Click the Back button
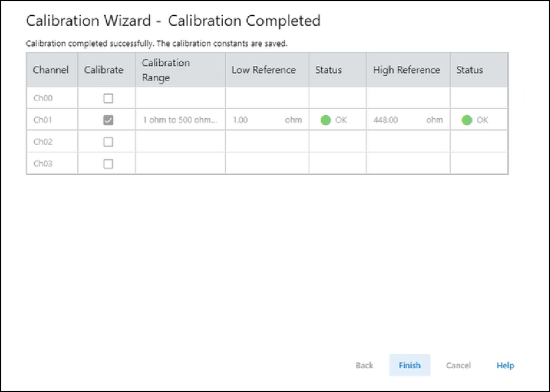The image size is (550, 392). [364, 365]
